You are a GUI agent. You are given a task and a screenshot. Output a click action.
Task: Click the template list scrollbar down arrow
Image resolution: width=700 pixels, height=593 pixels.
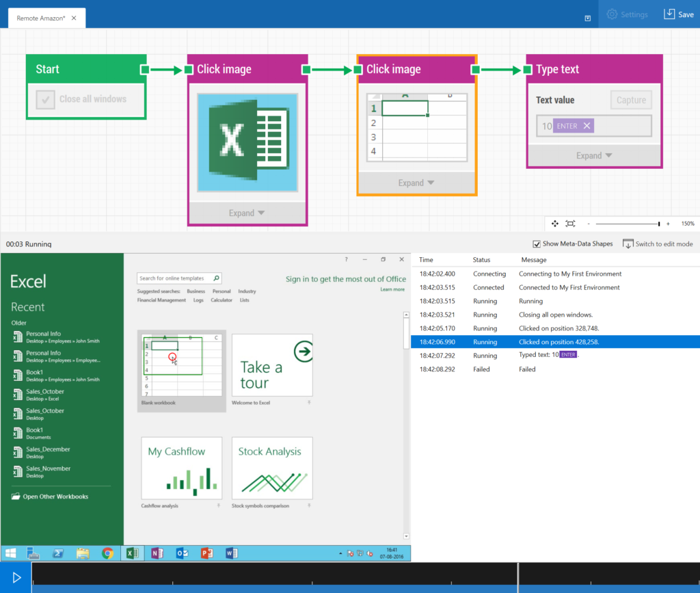406,536
